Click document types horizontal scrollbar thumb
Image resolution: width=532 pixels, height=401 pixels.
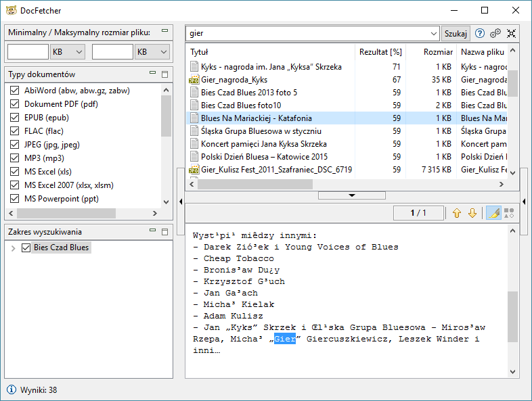tap(66, 213)
